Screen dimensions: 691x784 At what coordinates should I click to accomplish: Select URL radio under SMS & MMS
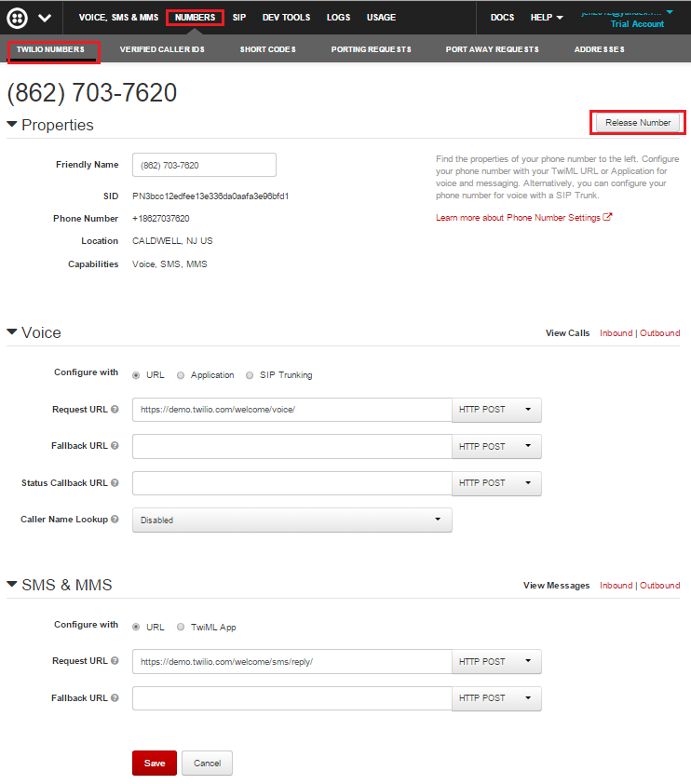[x=136, y=627]
